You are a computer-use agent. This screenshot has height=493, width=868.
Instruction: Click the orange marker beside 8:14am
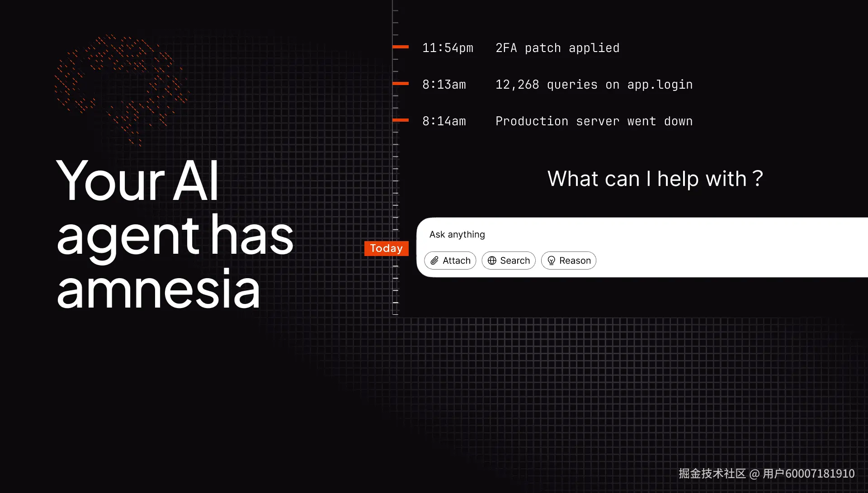pos(401,120)
